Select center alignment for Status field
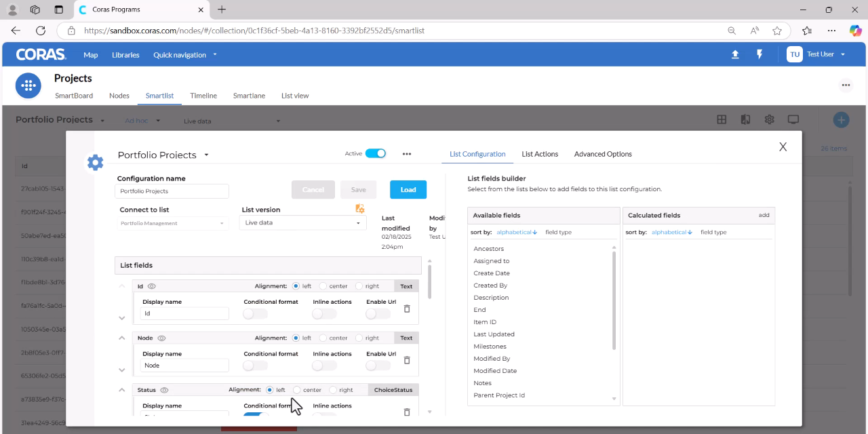 tap(296, 390)
